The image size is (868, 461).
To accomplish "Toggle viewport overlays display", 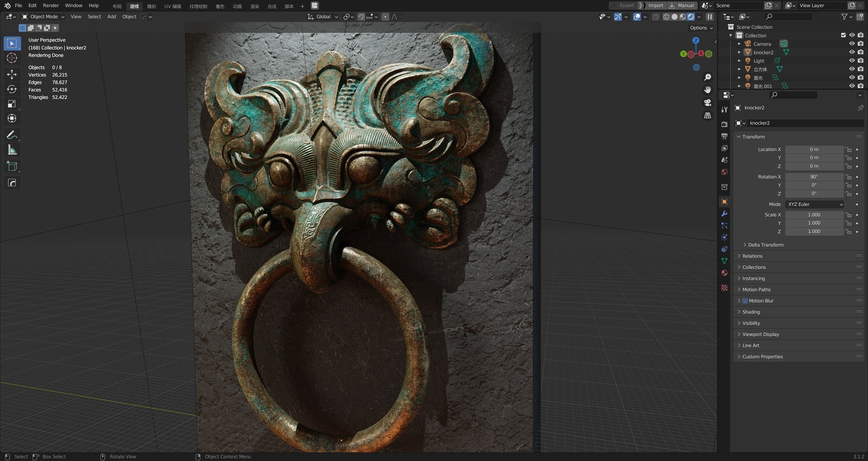I will [x=637, y=17].
